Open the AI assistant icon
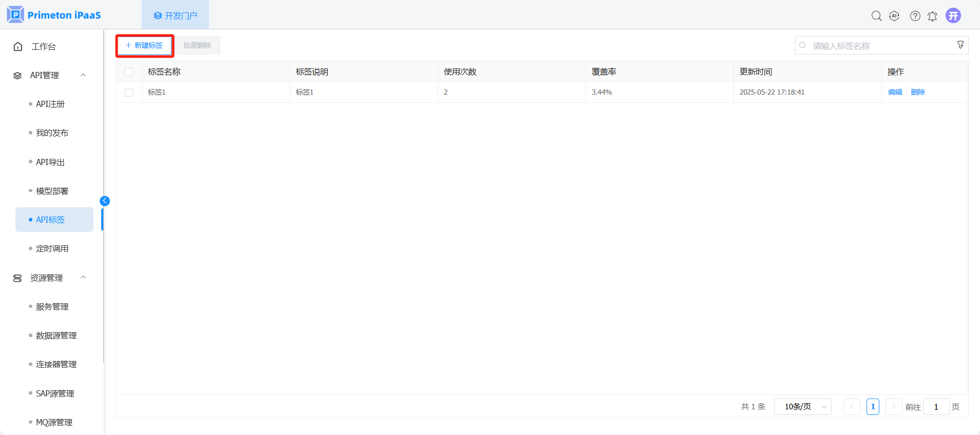Image resolution: width=980 pixels, height=435 pixels. tap(894, 16)
